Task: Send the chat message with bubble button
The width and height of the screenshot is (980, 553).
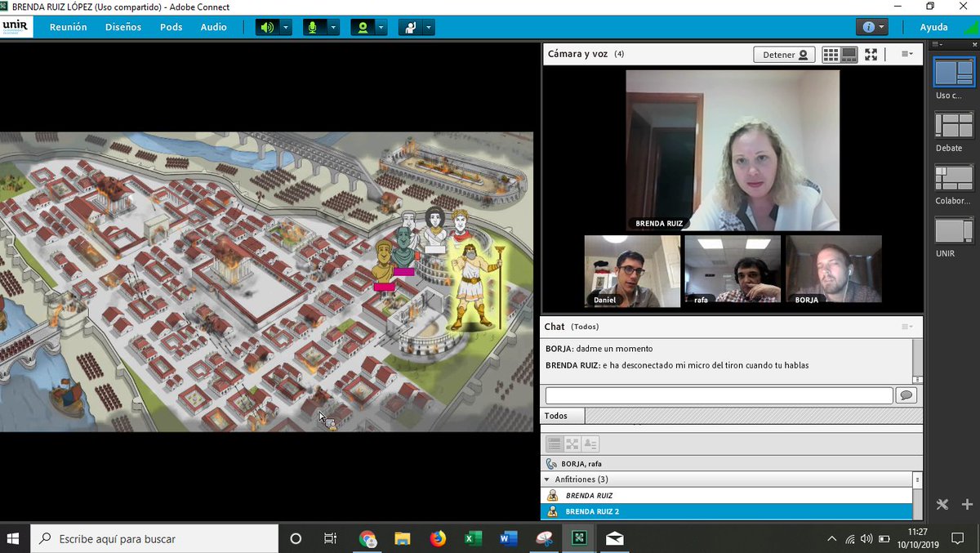Action: click(906, 395)
